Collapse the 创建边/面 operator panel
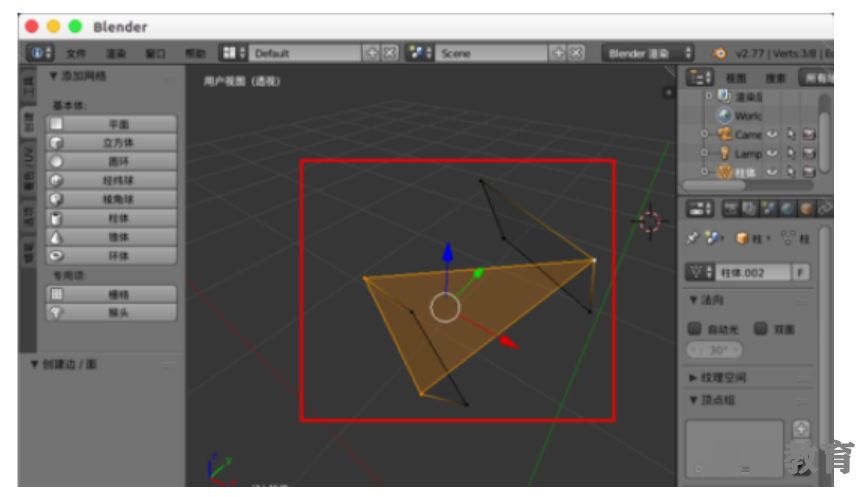The height and width of the screenshot is (497, 861). pos(34,364)
